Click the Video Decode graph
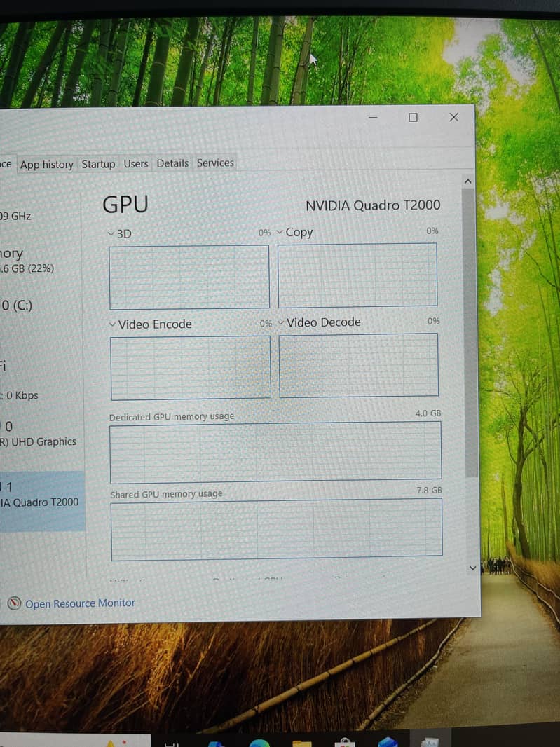 pyautogui.click(x=358, y=365)
